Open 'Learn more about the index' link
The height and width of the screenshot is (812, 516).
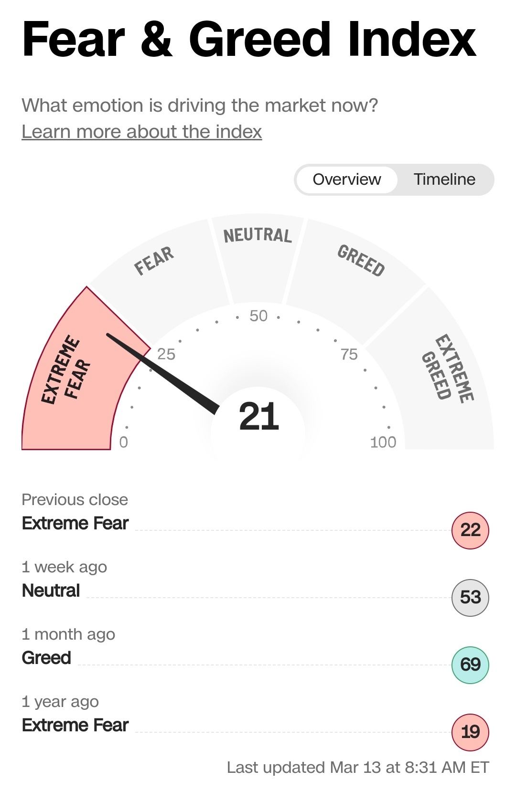[x=142, y=132]
